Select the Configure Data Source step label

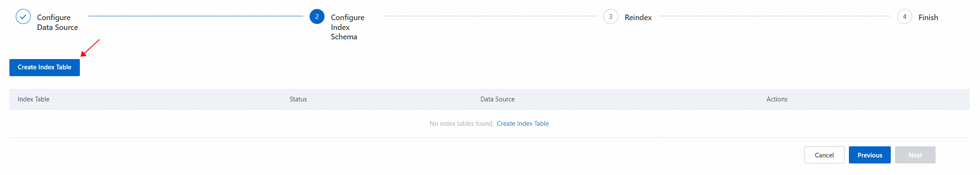pos(57,22)
